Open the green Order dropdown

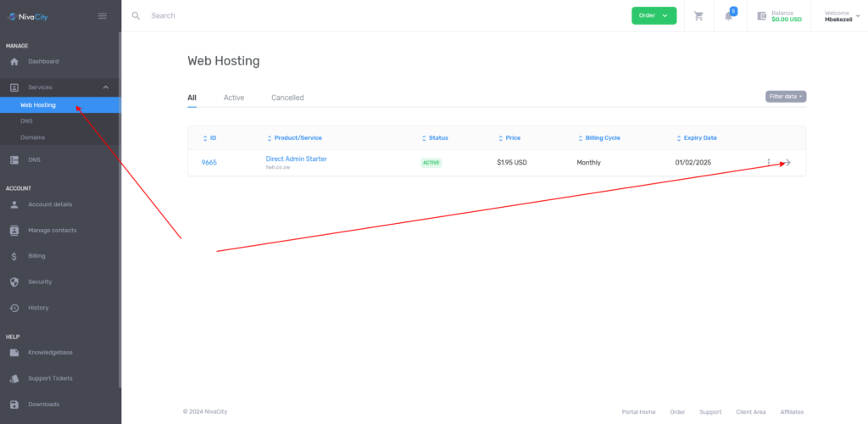(x=654, y=15)
